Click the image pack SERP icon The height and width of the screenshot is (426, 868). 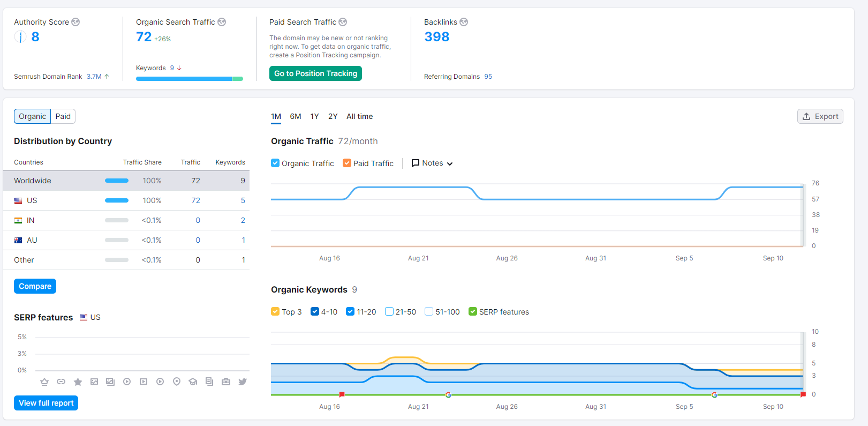click(x=110, y=382)
